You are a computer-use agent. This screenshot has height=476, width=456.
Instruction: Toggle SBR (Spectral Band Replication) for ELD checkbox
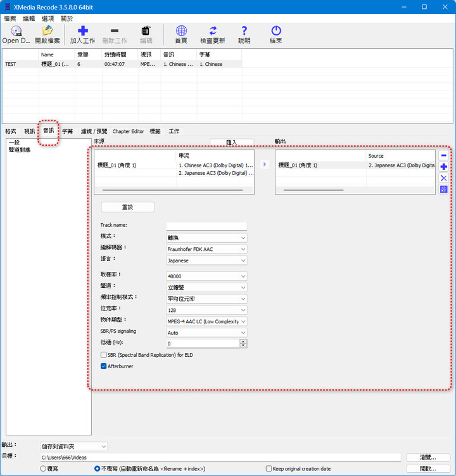(x=103, y=354)
